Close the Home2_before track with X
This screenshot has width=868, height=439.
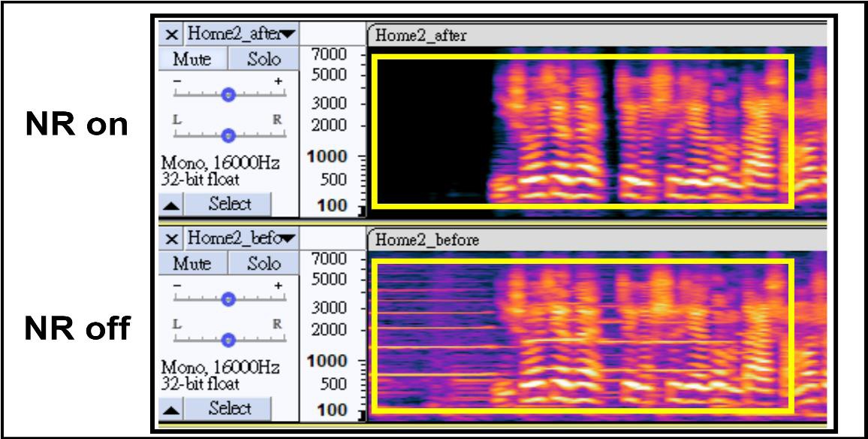click(173, 239)
